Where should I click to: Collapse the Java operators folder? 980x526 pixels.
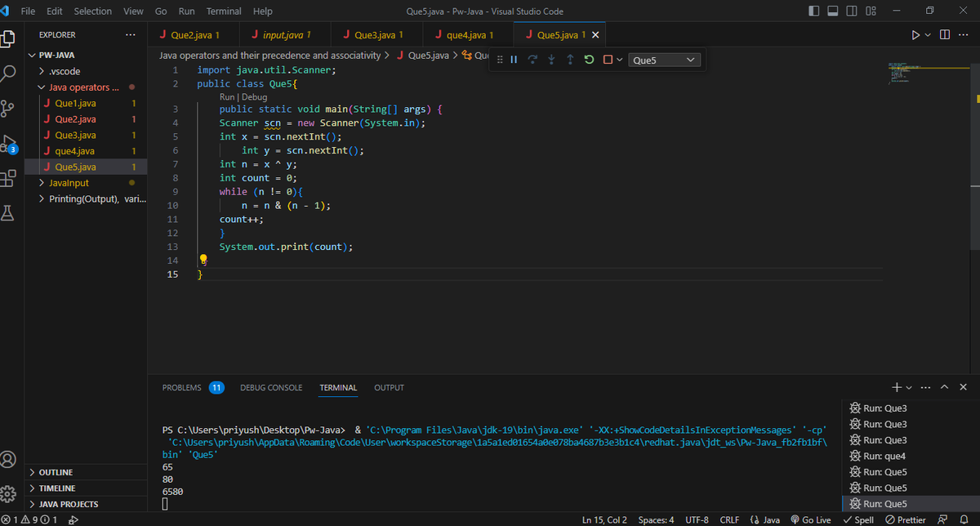coord(85,87)
